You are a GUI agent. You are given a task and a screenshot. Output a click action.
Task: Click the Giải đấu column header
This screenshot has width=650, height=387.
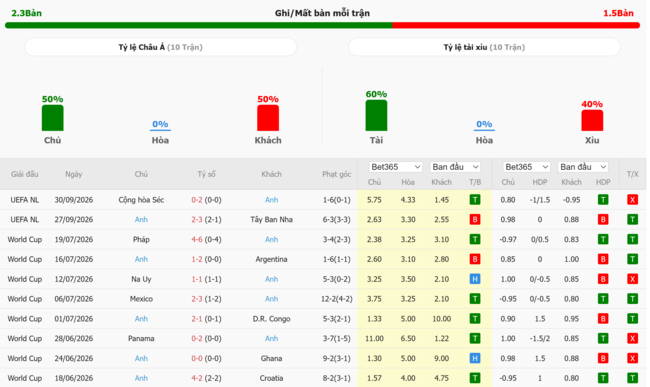[x=25, y=174]
